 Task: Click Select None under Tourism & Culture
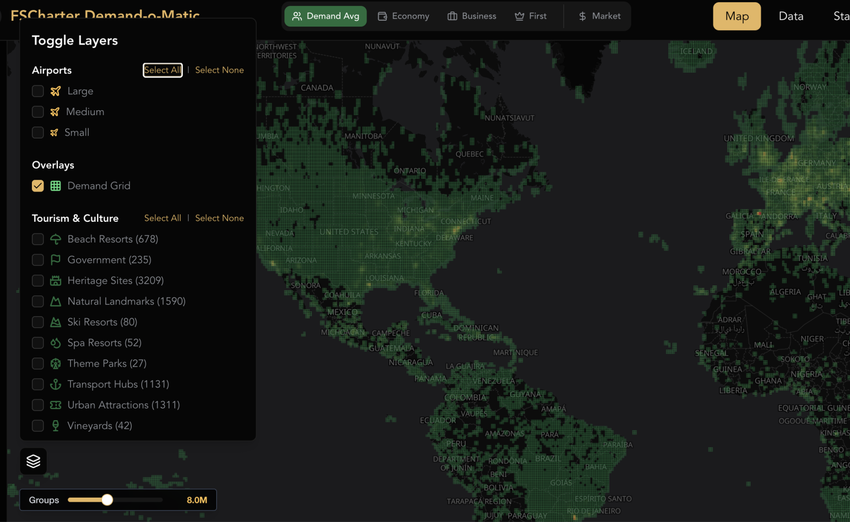[x=219, y=218]
